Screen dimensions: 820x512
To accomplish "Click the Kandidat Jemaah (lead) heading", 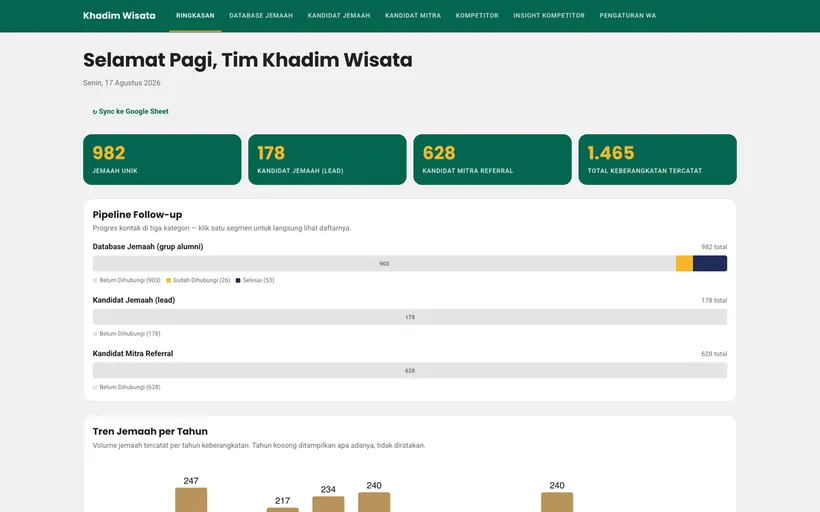I will coord(134,300).
